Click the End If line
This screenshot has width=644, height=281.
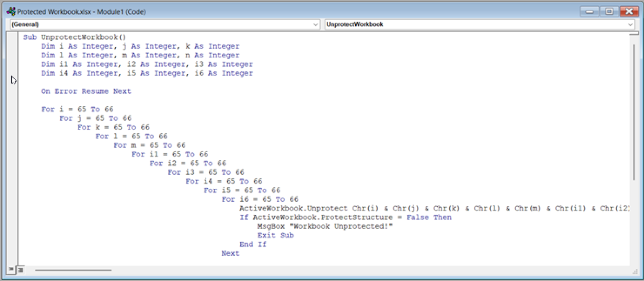click(x=253, y=245)
